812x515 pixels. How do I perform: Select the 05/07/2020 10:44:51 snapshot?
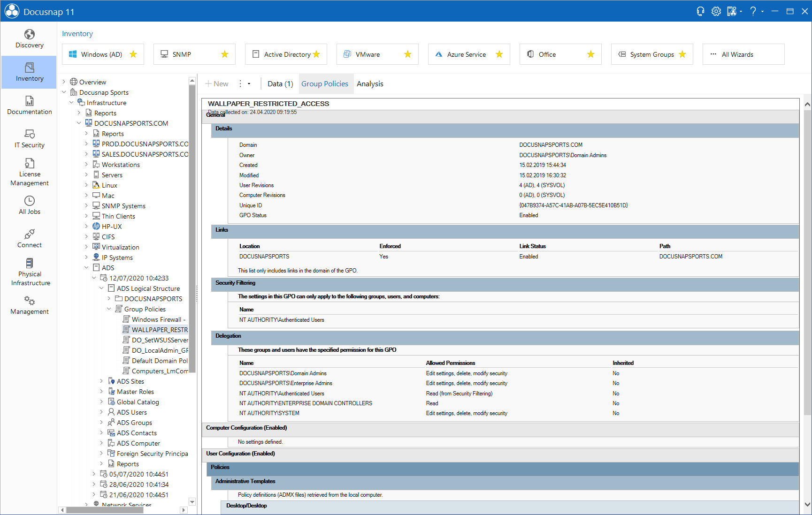pos(134,474)
